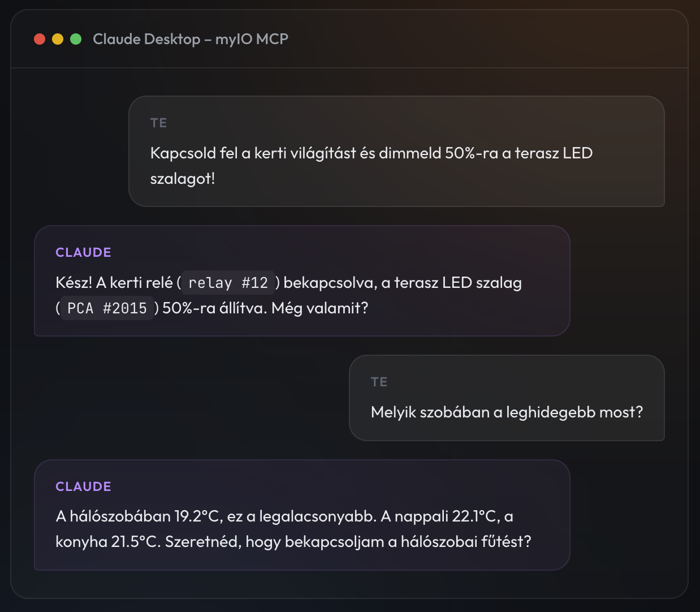This screenshot has height=612, width=700.
Task: Click the red traffic light button
Action: pyautogui.click(x=40, y=39)
